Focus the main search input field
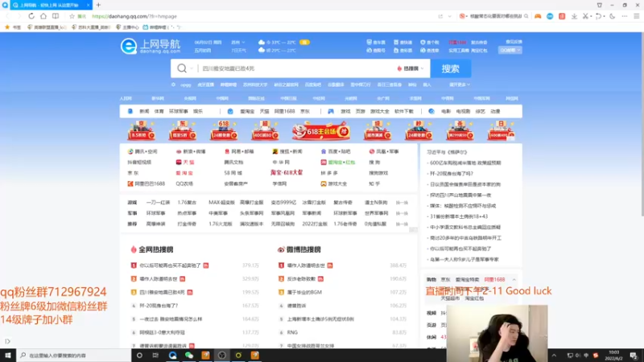Screen dimensions: 644x362 tap(295, 68)
